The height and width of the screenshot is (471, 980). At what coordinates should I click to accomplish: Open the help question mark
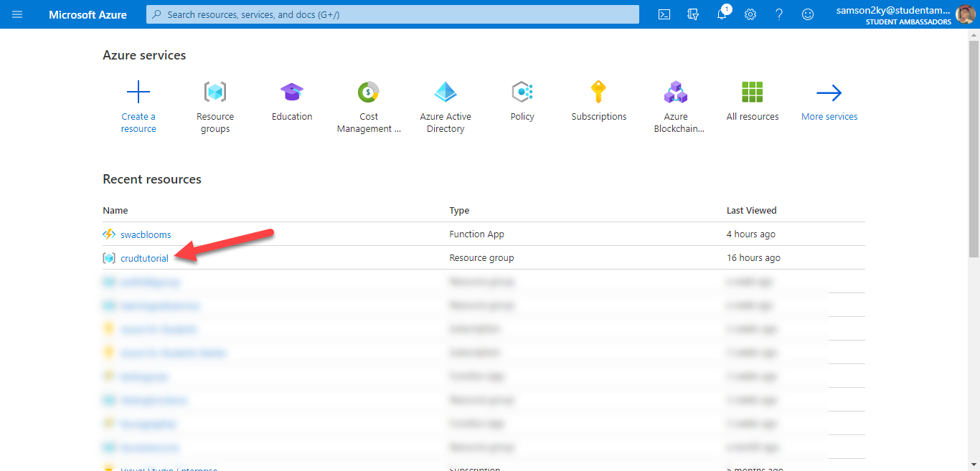(779, 14)
